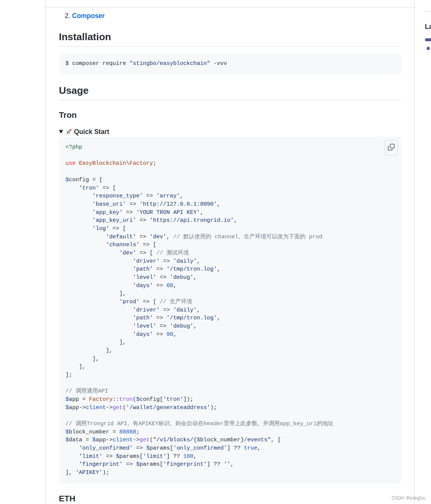Click the 'limit' ?? 100 line
The width and height of the screenshot is (431, 504).
138,456
